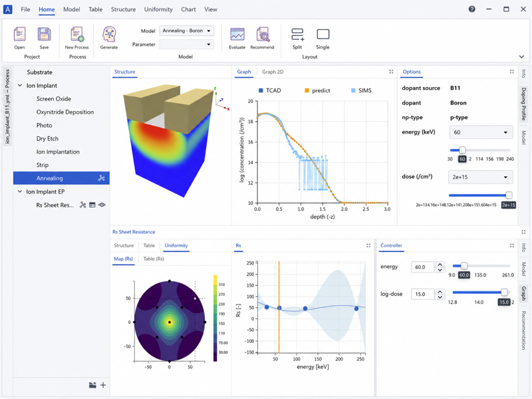Select the Table tab in Rs Sheet Resistance
The image size is (532, 399).
tap(149, 245)
